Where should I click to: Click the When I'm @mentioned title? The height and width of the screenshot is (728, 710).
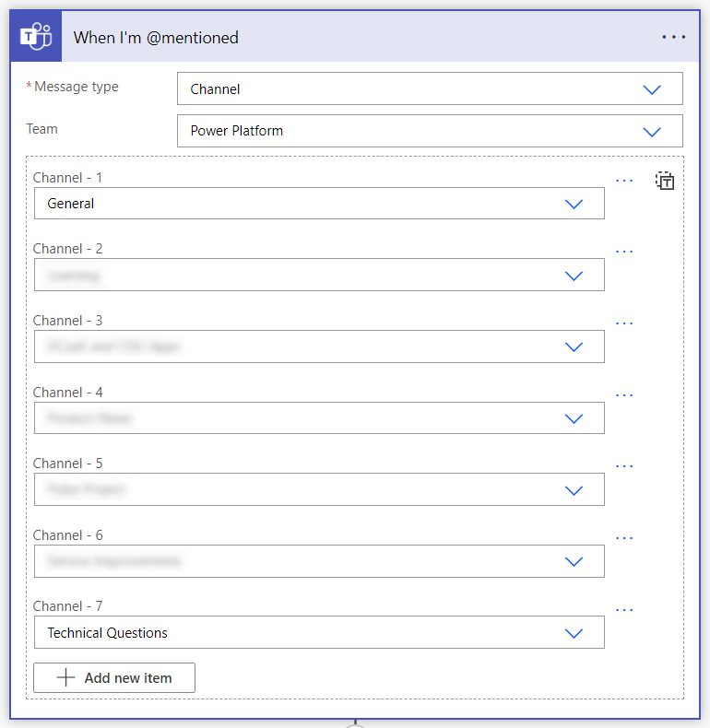tap(156, 38)
